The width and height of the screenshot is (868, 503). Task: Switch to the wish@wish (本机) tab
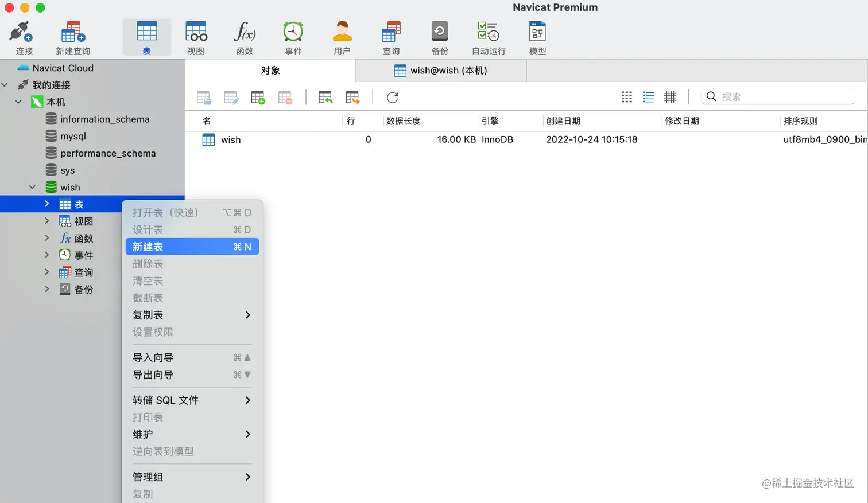[441, 71]
